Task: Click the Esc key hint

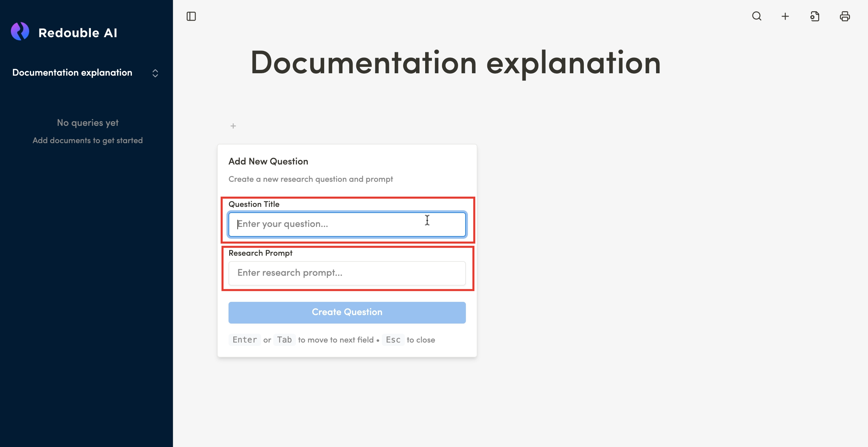Action: click(x=393, y=340)
